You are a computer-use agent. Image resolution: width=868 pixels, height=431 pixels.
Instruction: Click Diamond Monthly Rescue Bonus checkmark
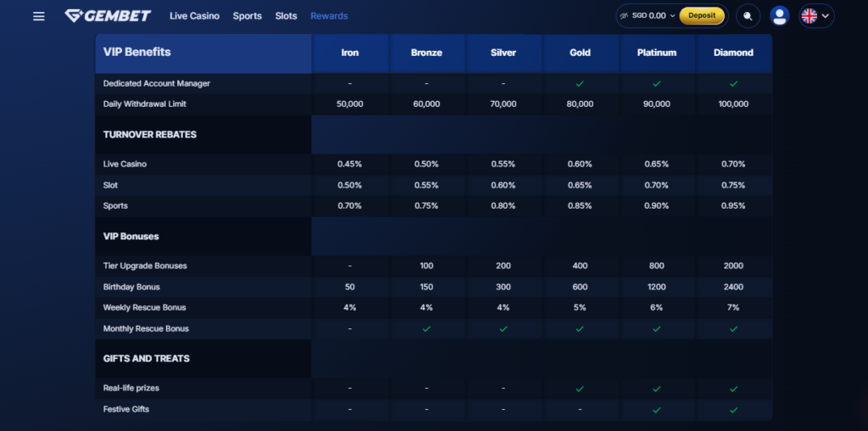tap(733, 328)
